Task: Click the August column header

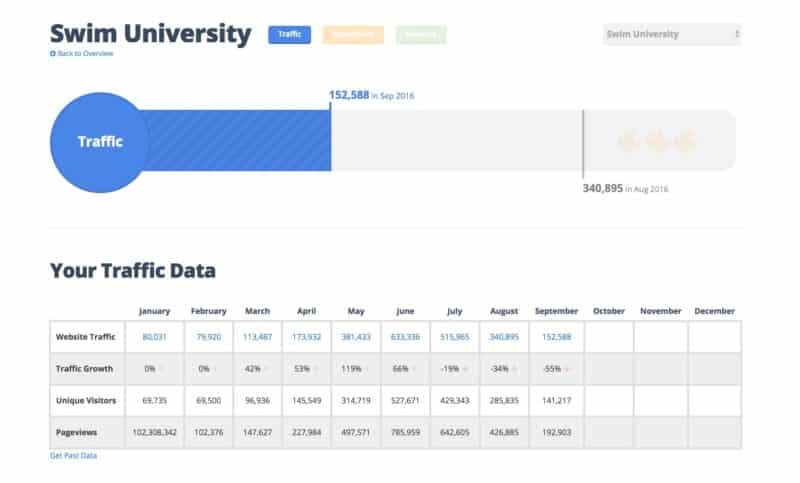Action: [504, 311]
